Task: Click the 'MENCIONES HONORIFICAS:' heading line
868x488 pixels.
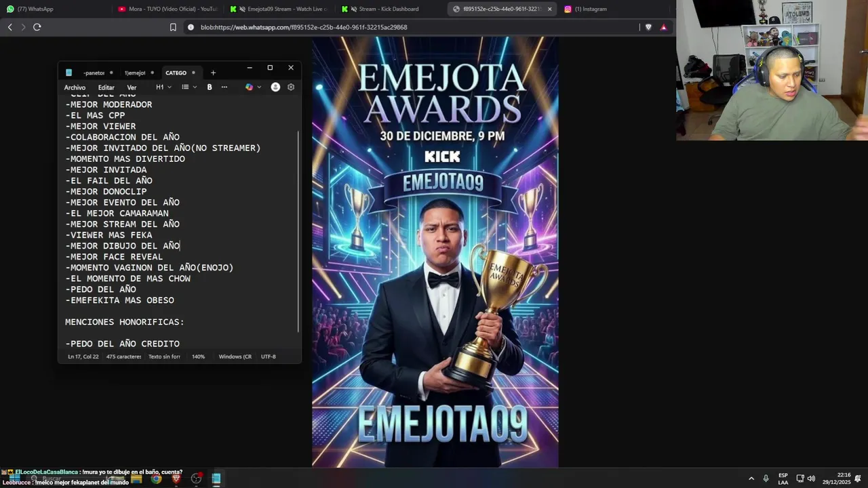Action: click(125, 322)
